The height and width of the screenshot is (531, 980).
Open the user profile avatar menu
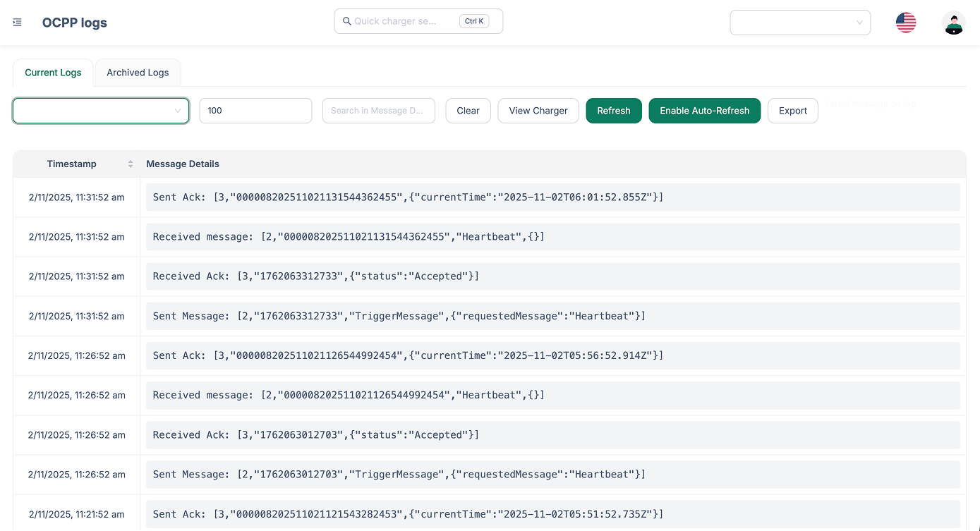tap(953, 23)
